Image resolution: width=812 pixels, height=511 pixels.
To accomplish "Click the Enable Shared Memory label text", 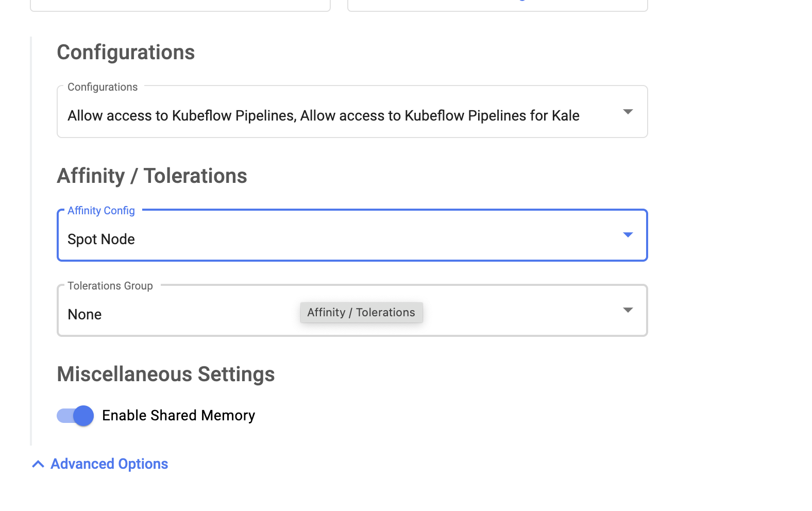I will tap(178, 416).
